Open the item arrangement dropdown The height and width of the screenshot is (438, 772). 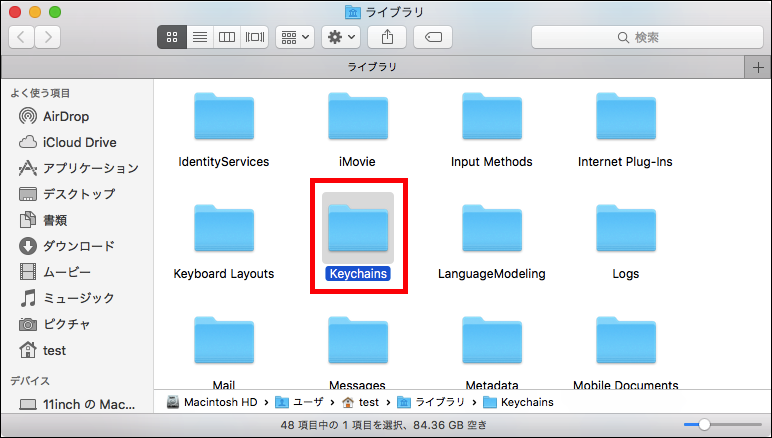(295, 37)
